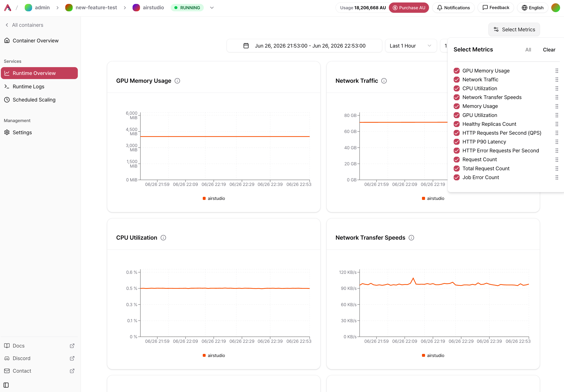The image size is (564, 392).
Task: Go back to All containers
Action: pos(24,25)
